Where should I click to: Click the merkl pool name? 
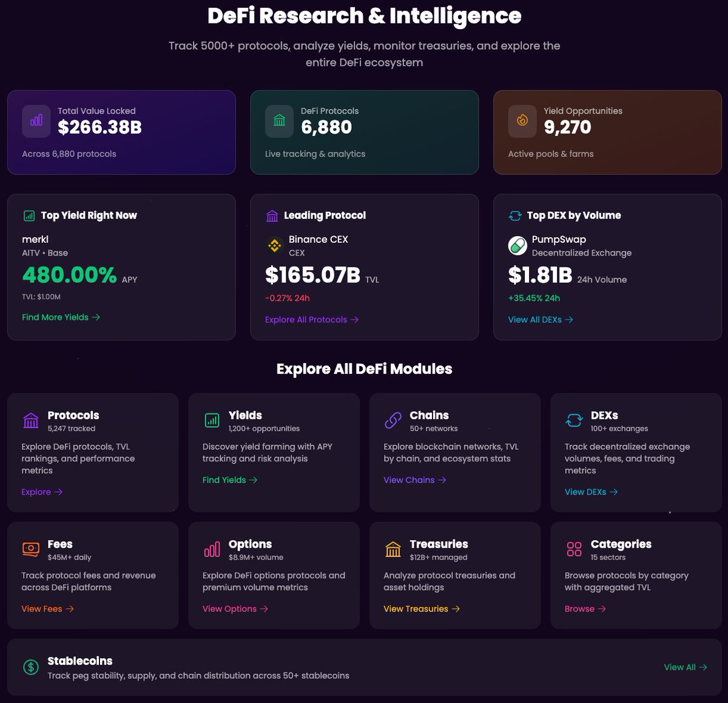coord(35,239)
